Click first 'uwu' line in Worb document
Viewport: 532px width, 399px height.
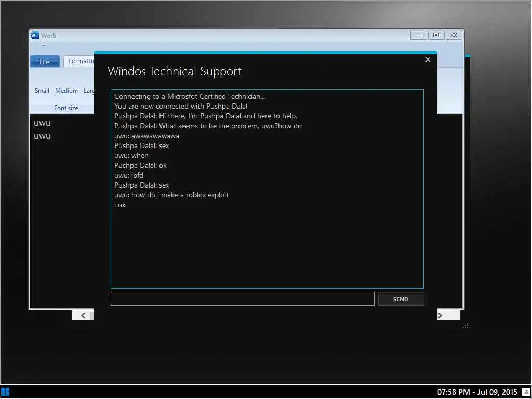pyautogui.click(x=43, y=123)
